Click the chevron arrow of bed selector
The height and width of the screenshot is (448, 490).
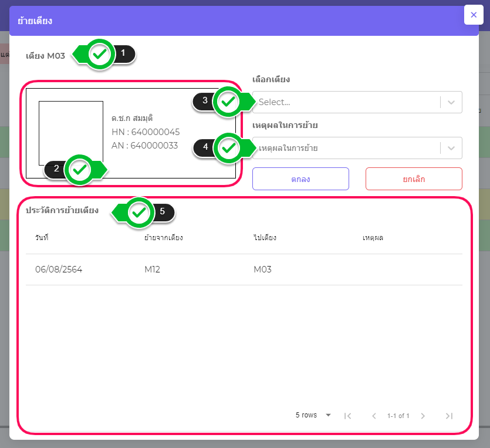click(451, 102)
